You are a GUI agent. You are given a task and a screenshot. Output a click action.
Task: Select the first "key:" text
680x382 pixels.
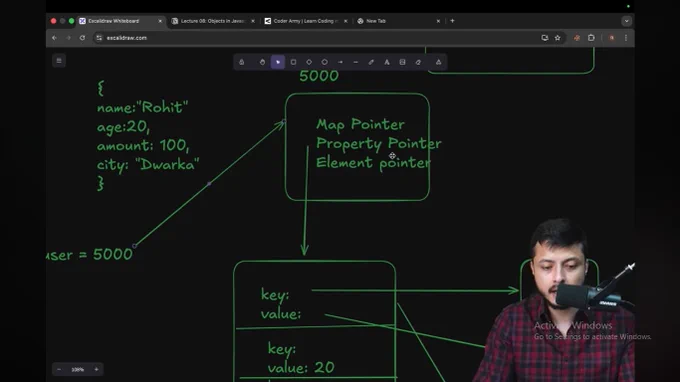pos(275,295)
